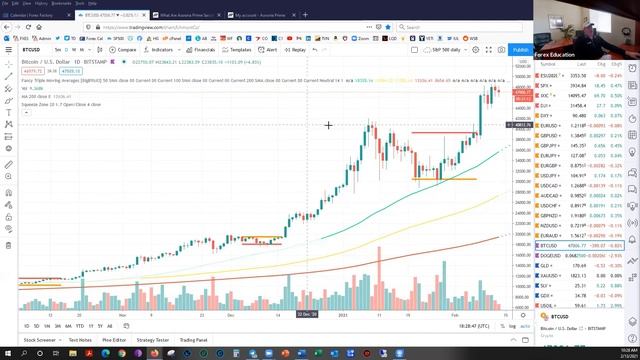The height and width of the screenshot is (360, 640).
Task: Enter fullscreen chart mode
Action: pyautogui.click(x=489, y=50)
